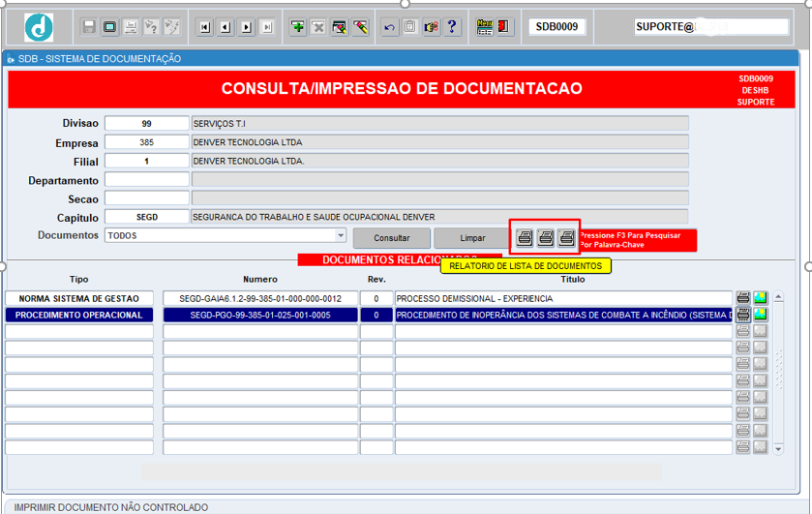Click the Departamento code input field
This screenshot has width=812, height=514.
(x=147, y=180)
